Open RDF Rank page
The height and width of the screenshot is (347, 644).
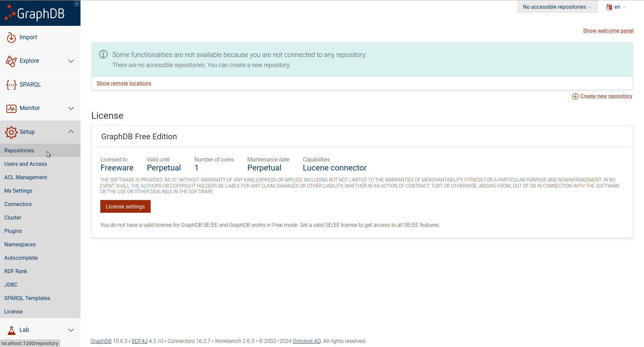(x=40, y=271)
